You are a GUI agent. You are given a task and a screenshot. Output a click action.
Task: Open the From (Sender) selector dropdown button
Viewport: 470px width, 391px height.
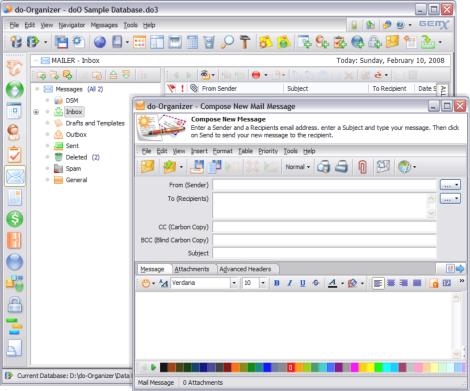click(x=450, y=185)
